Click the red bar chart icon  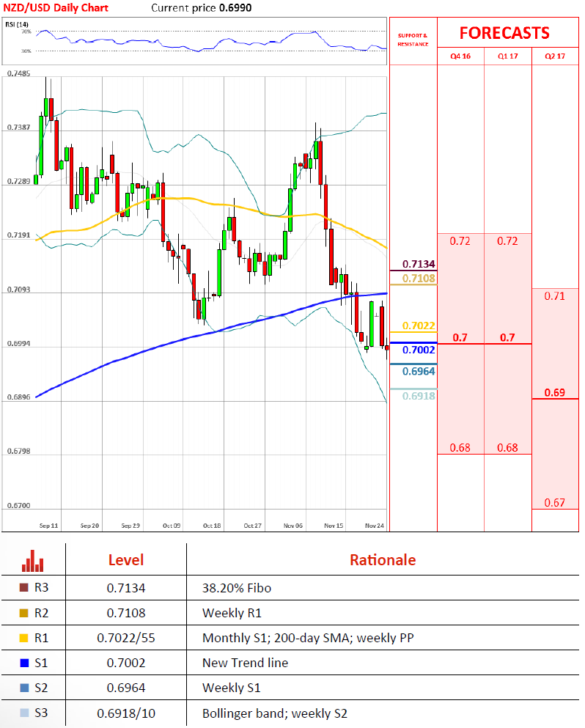(32, 561)
